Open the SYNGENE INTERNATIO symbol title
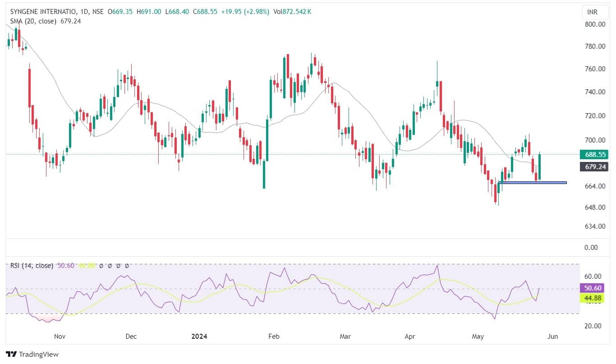 tap(43, 12)
